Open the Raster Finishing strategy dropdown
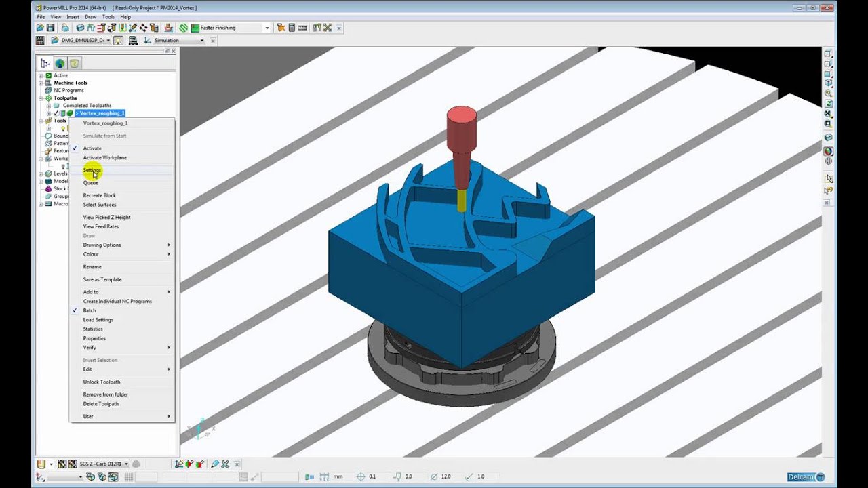 [267, 28]
